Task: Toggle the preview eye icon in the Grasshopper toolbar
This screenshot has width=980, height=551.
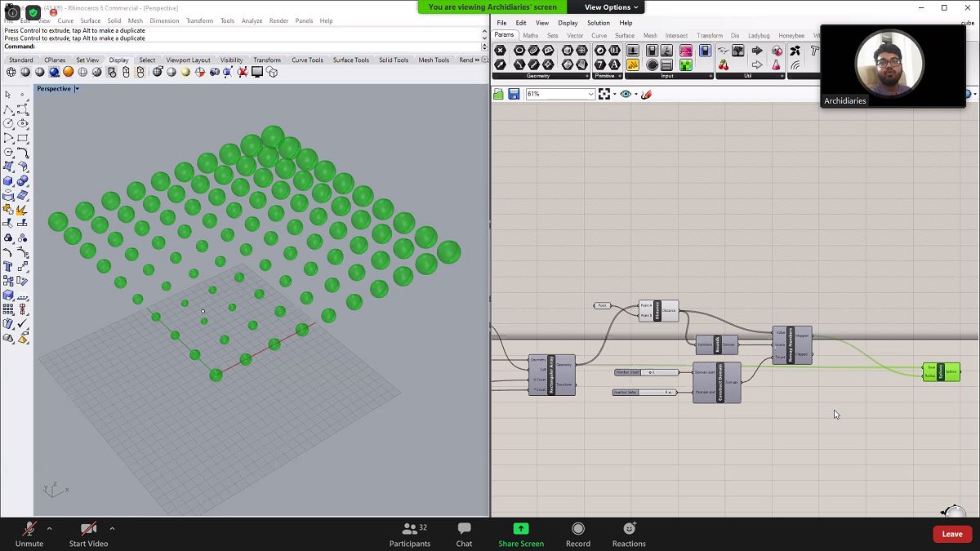Action: pos(626,95)
